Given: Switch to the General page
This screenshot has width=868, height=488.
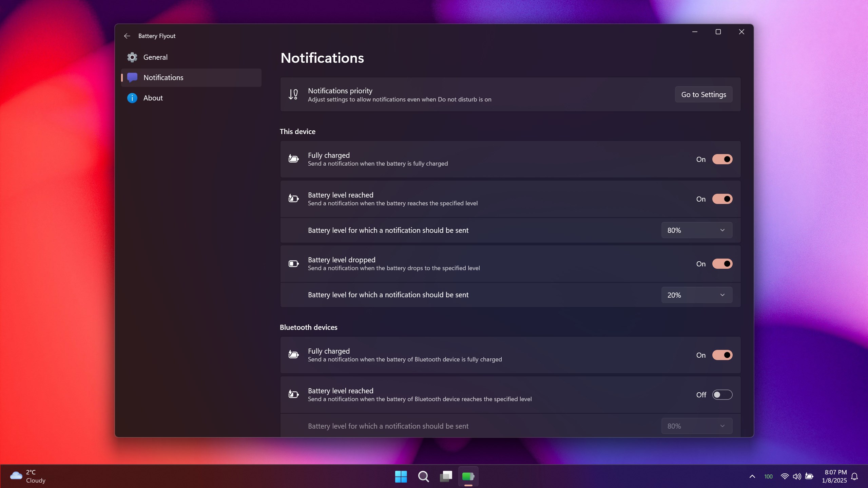Looking at the screenshot, I should [x=155, y=57].
